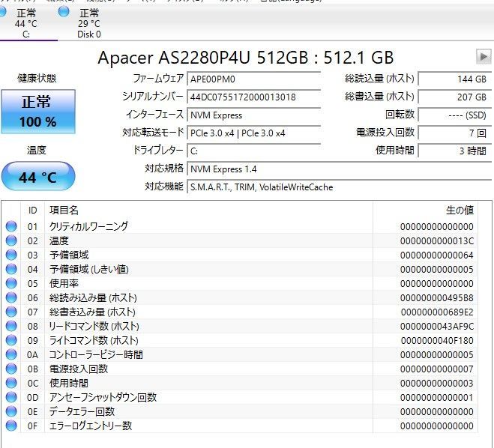Screen dimensions: 494x448
Task: Click the ID column header
Action: pyautogui.click(x=33, y=211)
